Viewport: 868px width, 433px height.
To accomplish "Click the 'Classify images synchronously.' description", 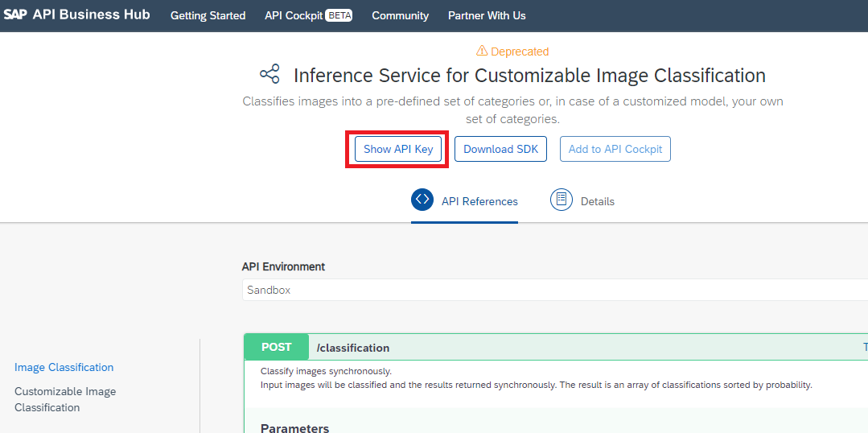I will click(x=326, y=371).
